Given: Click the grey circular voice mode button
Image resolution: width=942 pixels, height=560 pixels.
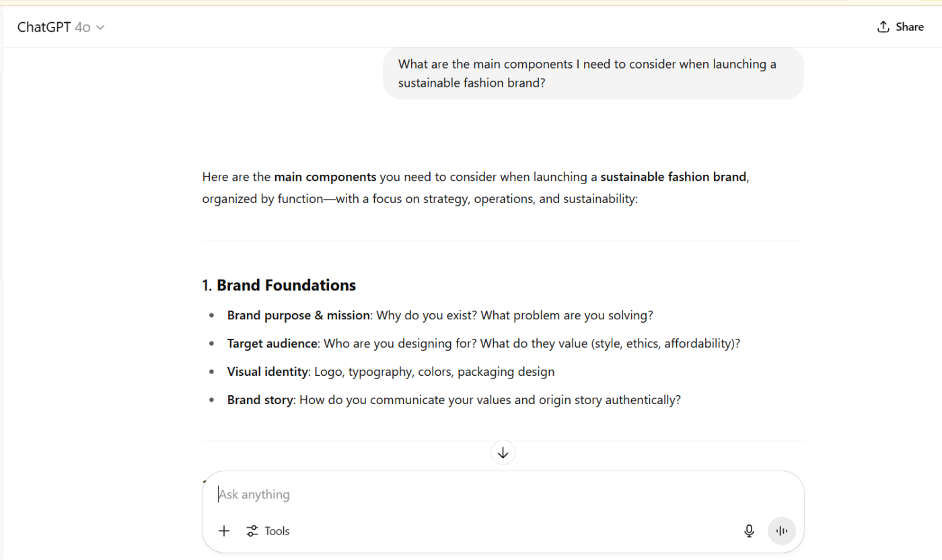Looking at the screenshot, I should pos(781,530).
